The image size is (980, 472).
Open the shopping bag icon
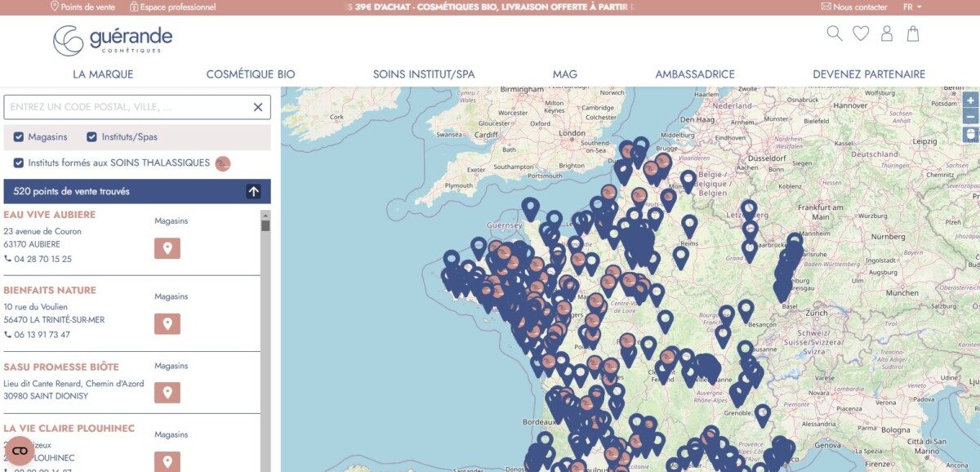pyautogui.click(x=913, y=33)
